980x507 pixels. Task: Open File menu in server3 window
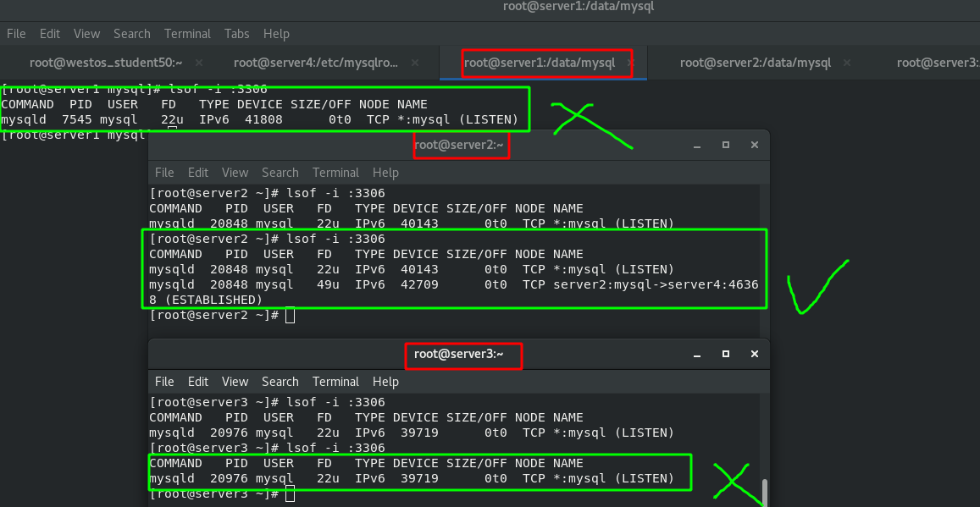click(164, 382)
